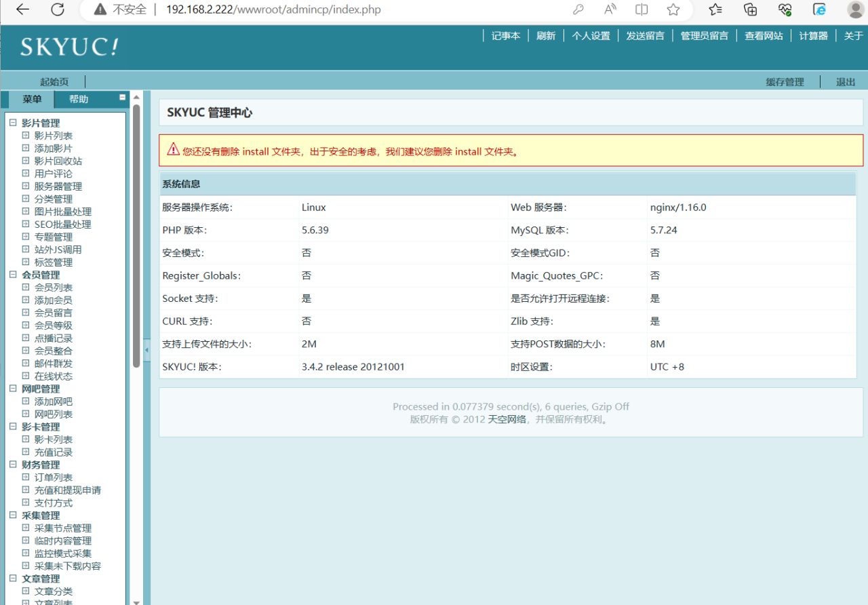Click the read aloud icon in address bar
The height and width of the screenshot is (605, 868).
(610, 9)
